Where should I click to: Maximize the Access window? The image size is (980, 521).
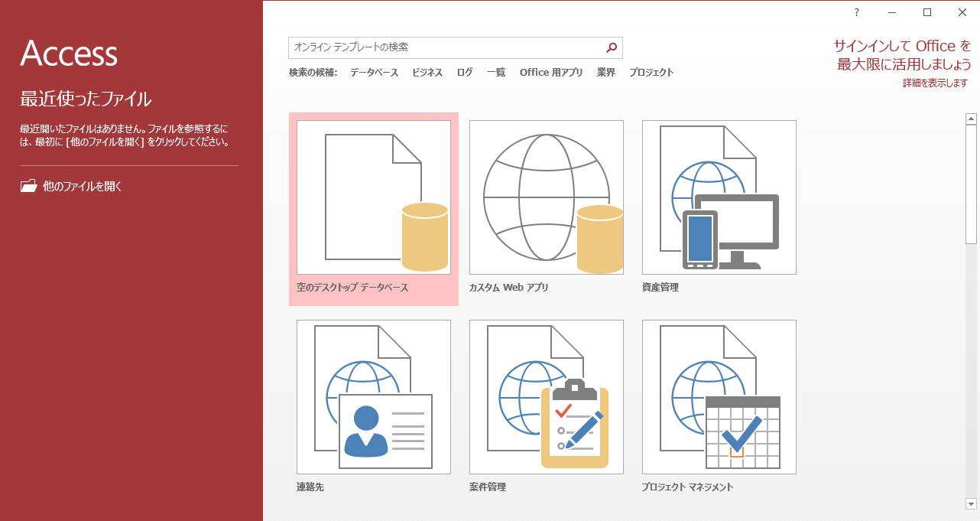pyautogui.click(x=927, y=12)
